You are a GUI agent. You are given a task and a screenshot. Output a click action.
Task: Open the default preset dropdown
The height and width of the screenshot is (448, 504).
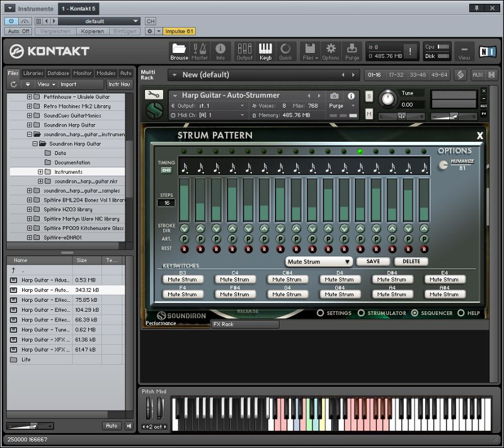click(99, 21)
